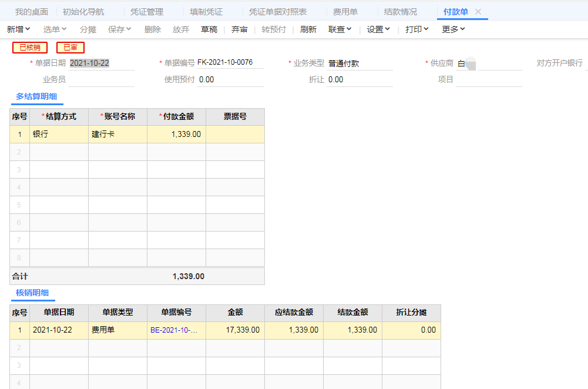Click the 票据号 column header
This screenshot has width=588, height=389.
pos(235,117)
